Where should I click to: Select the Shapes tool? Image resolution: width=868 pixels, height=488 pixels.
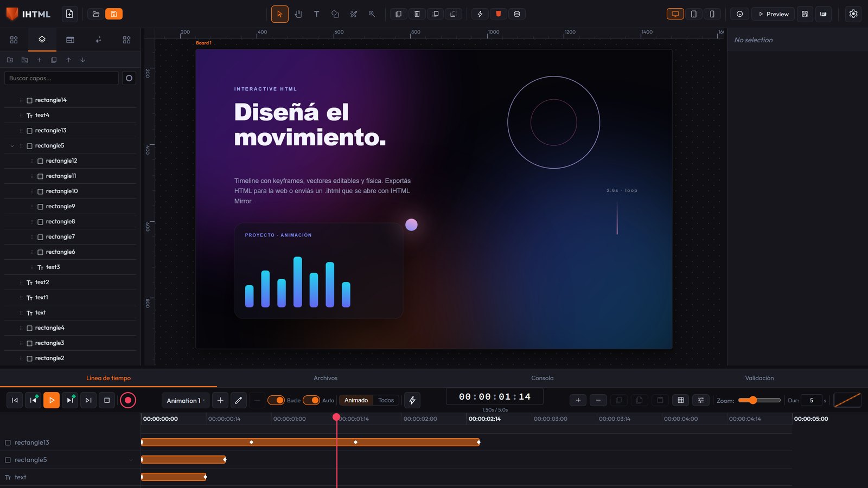tap(335, 14)
